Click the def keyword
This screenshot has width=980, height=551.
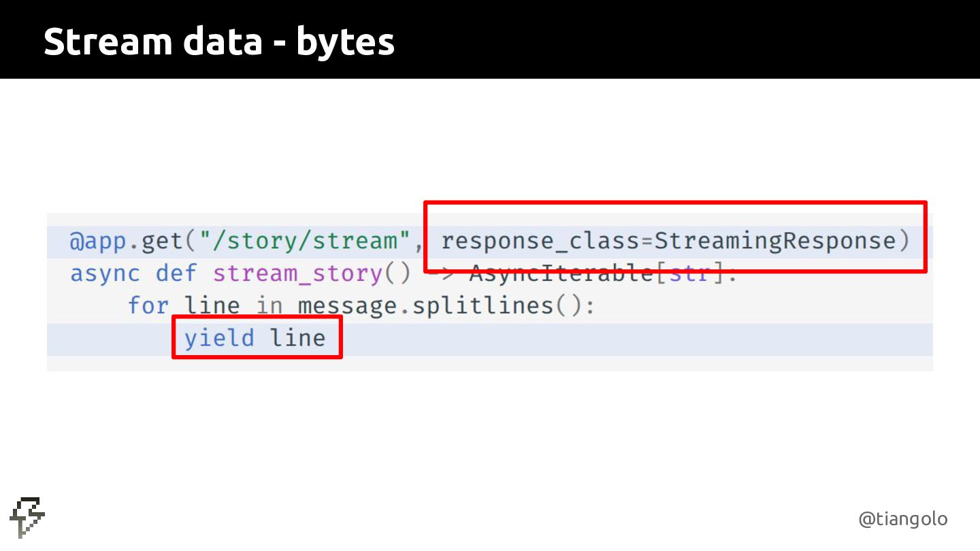click(x=176, y=273)
